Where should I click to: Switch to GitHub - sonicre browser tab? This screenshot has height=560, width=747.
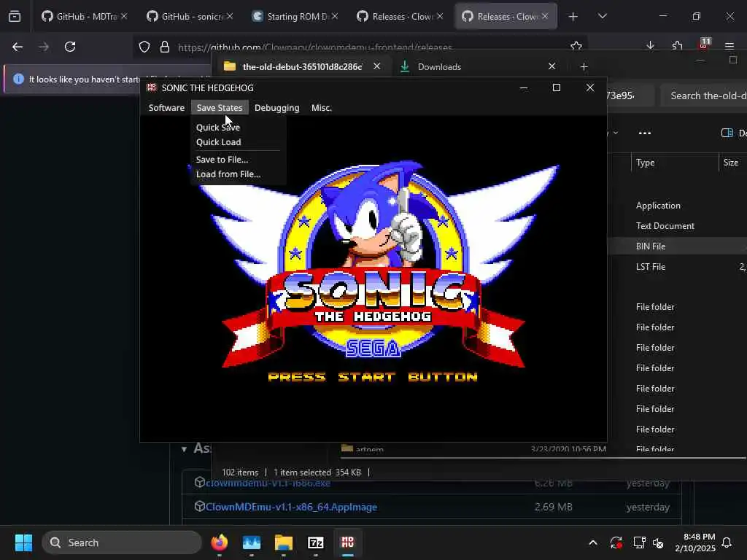point(185,16)
